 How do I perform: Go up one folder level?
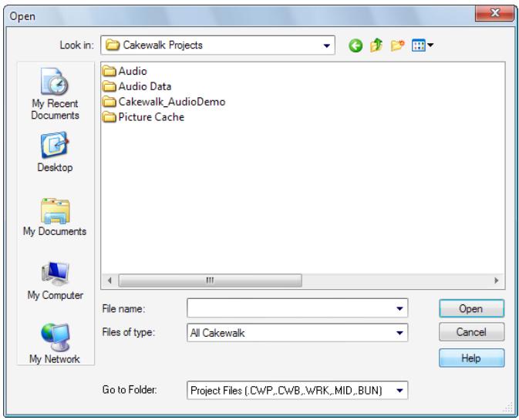pos(376,45)
